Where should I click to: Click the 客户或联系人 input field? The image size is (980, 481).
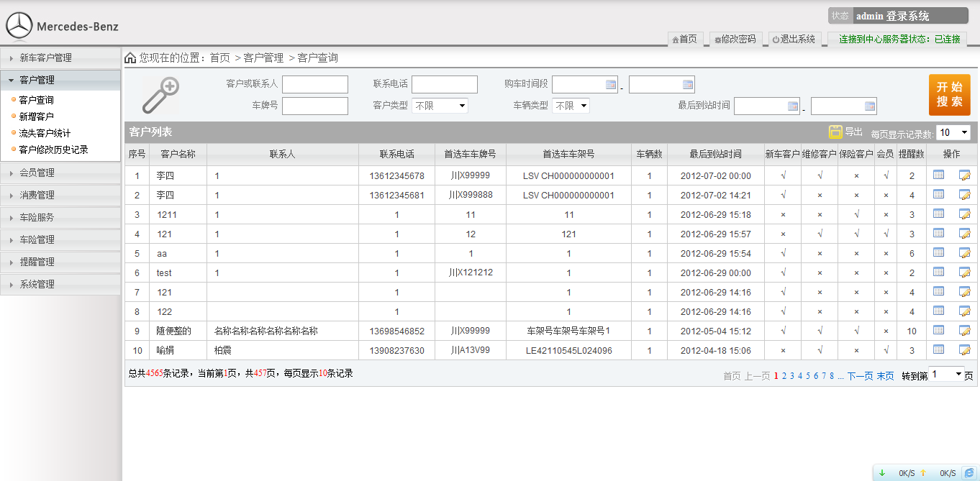(314, 85)
